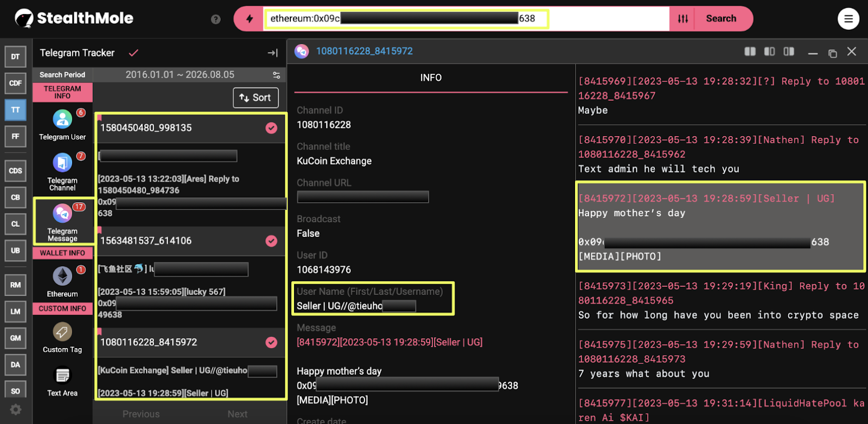Close the message detail panel
Viewport: 868px width, 424px height.
tap(852, 52)
